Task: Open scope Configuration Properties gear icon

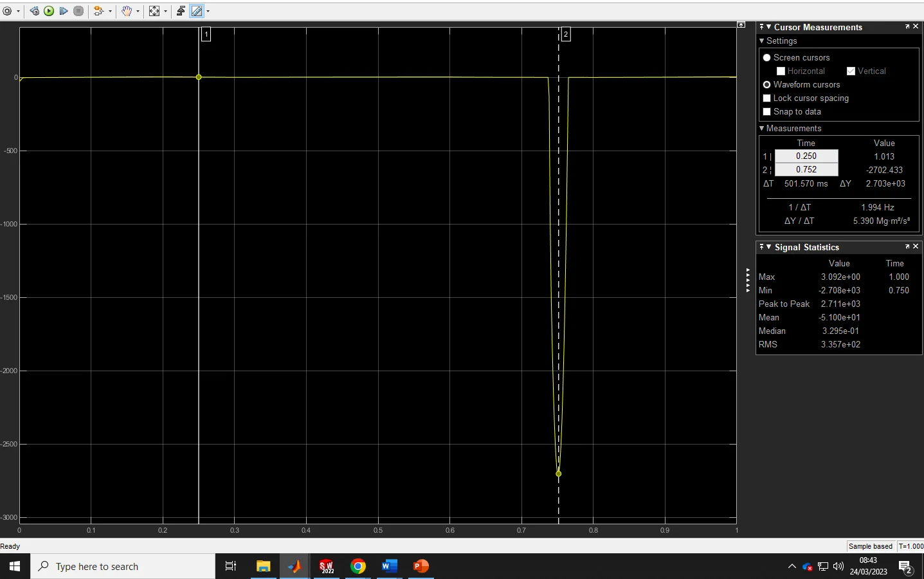Action: 7,11
